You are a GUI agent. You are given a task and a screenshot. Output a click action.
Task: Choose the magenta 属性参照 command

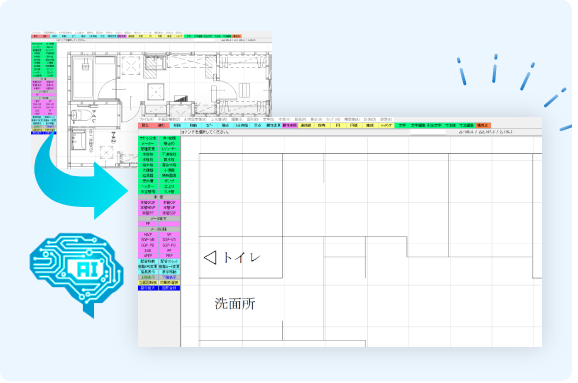[x=290, y=125]
